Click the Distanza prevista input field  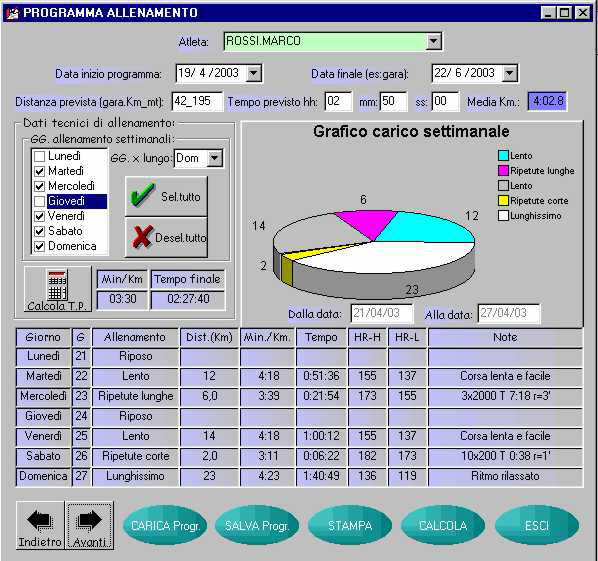(x=197, y=101)
